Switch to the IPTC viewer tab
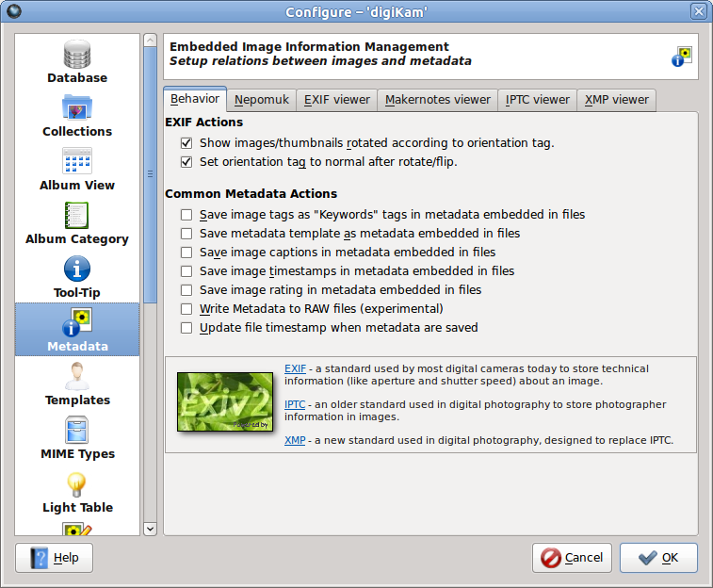This screenshot has width=713, height=588. pyautogui.click(x=538, y=100)
